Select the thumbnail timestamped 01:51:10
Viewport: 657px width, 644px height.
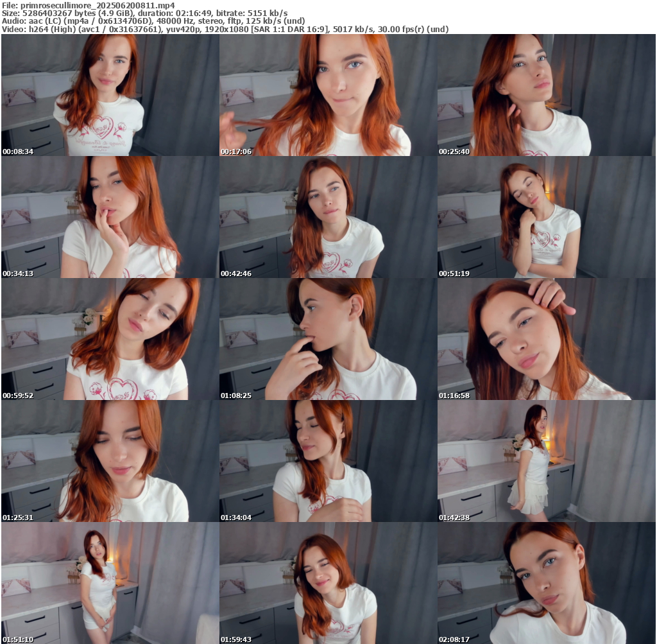coord(110,583)
